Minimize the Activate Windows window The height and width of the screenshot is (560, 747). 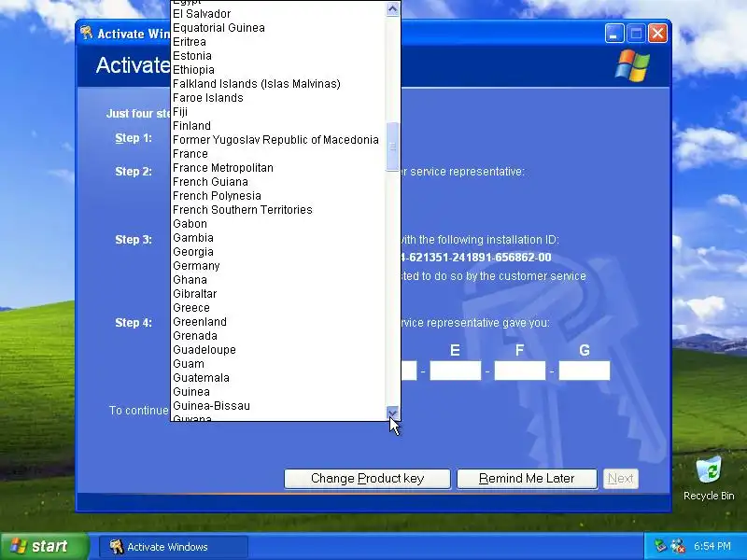(x=614, y=34)
